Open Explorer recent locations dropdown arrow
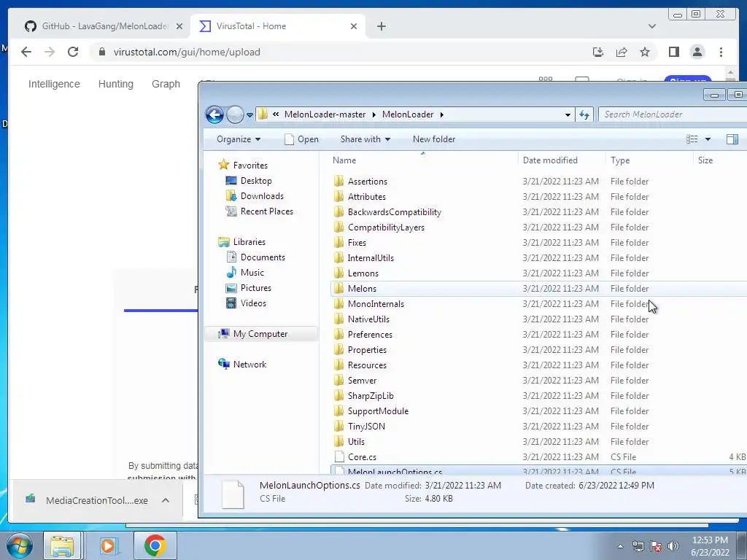Viewport: 747px width, 560px height. pyautogui.click(x=249, y=114)
